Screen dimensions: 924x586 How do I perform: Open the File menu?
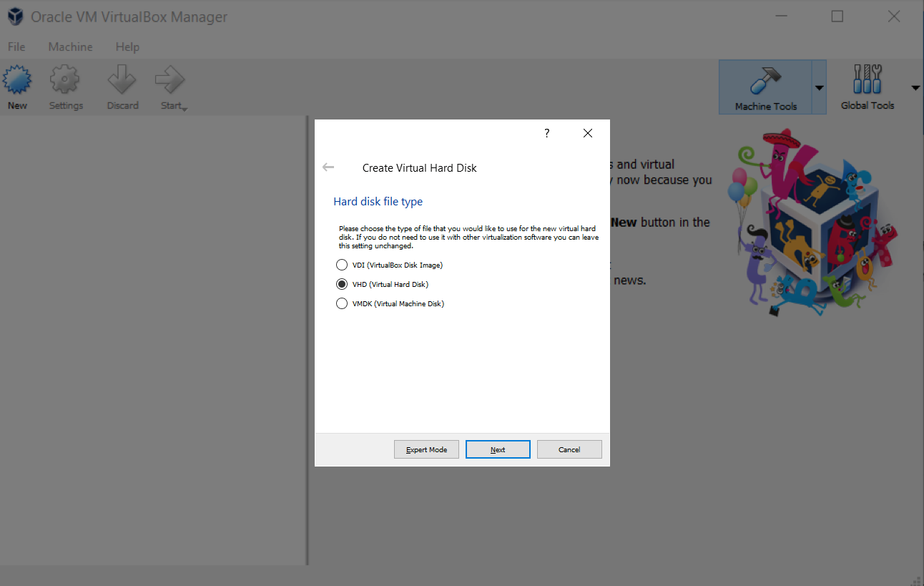pyautogui.click(x=16, y=47)
